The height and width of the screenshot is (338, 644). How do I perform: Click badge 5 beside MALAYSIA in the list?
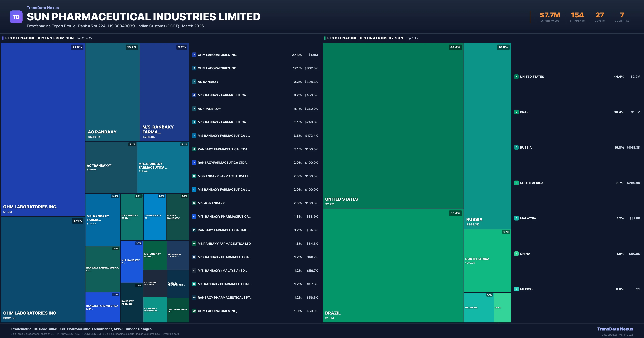point(516,218)
